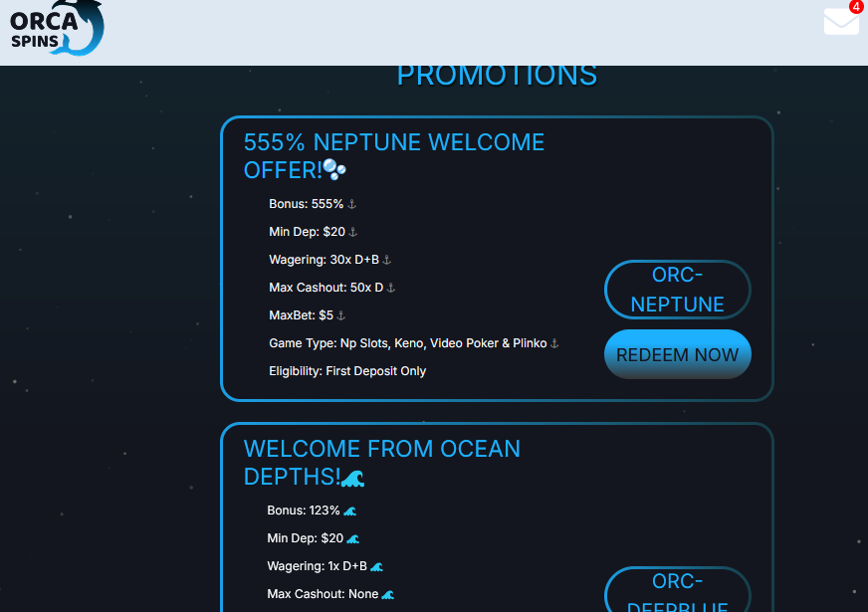868x612 pixels.
Task: Click the Welcome From Ocean Depths heading
Action: click(x=382, y=463)
